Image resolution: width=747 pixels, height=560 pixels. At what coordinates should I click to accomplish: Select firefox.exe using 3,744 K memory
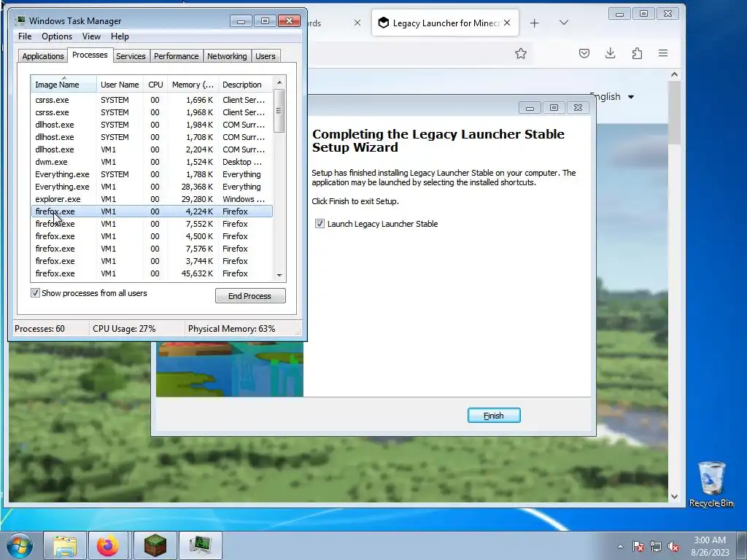(x=152, y=261)
